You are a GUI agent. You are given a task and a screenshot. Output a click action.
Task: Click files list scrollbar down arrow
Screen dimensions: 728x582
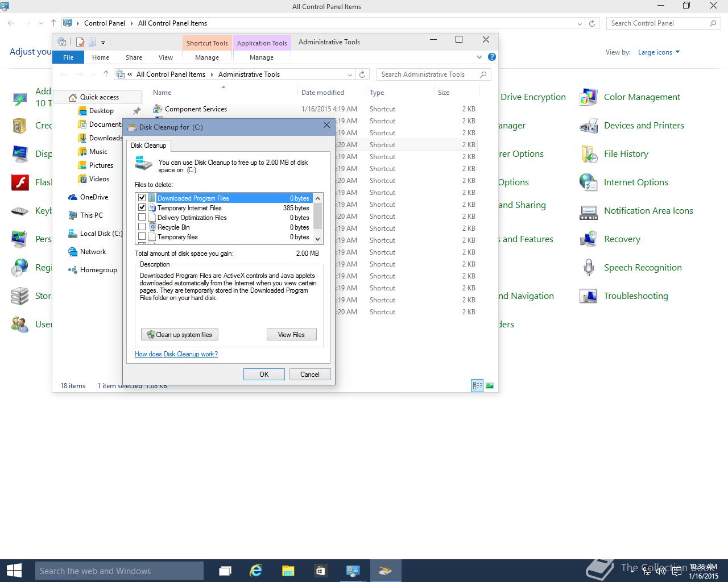tap(318, 239)
